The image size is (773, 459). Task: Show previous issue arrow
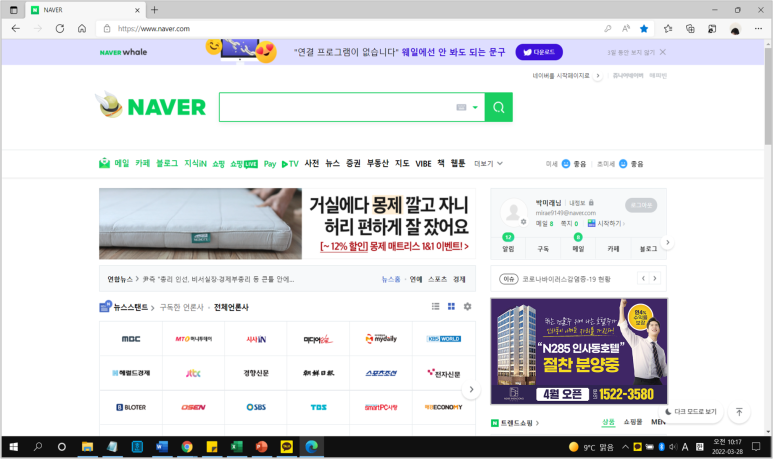click(x=643, y=279)
